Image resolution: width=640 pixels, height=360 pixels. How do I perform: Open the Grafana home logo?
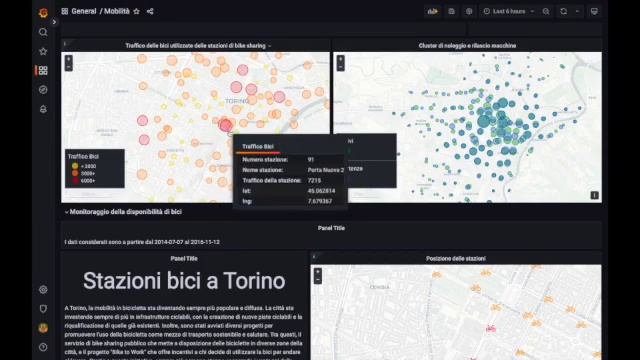[43, 13]
